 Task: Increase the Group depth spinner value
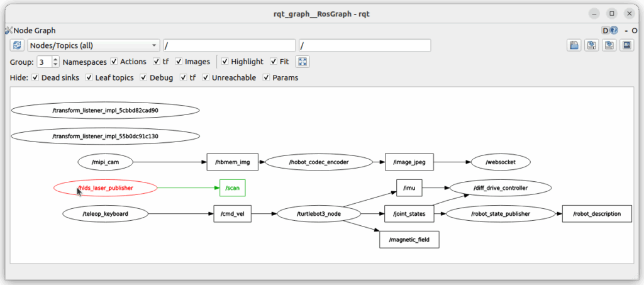56,59
